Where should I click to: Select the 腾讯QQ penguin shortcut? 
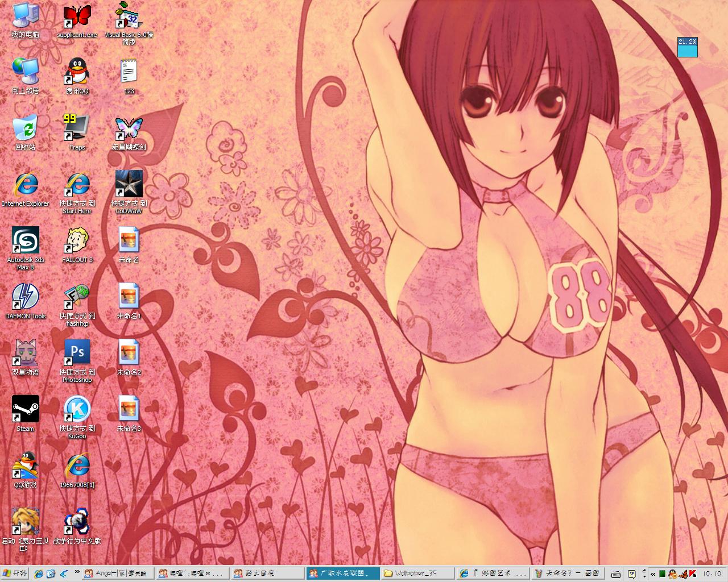click(x=77, y=76)
